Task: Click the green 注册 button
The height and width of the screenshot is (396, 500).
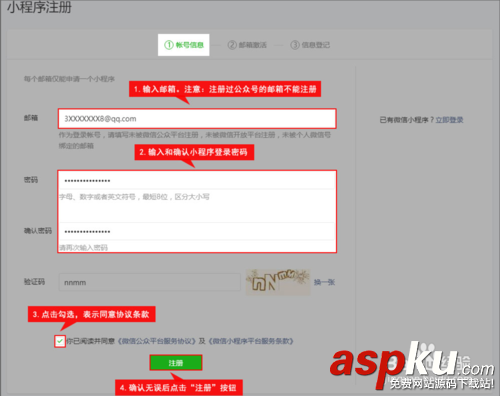Action: (x=176, y=363)
